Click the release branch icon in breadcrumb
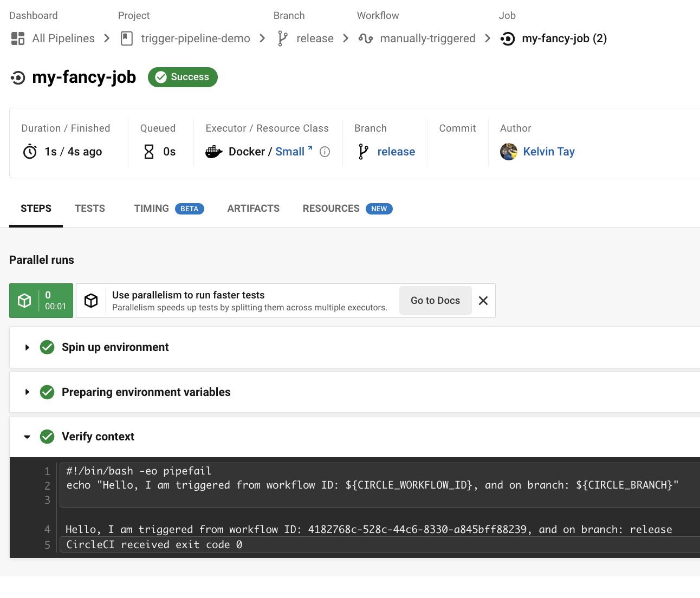Viewport: 700px width, 598px height. point(282,38)
